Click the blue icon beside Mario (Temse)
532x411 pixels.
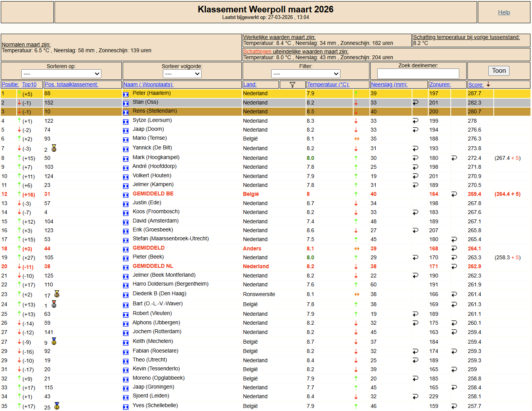click(x=126, y=139)
